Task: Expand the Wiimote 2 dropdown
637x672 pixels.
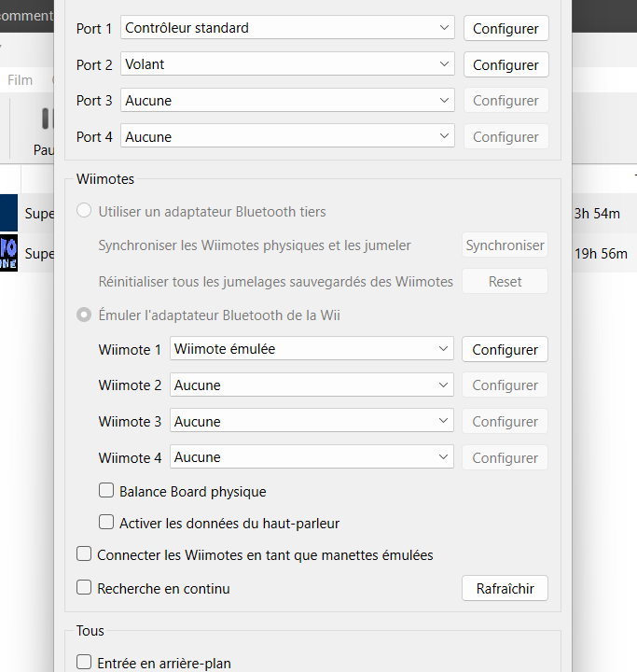Action: [x=312, y=385]
